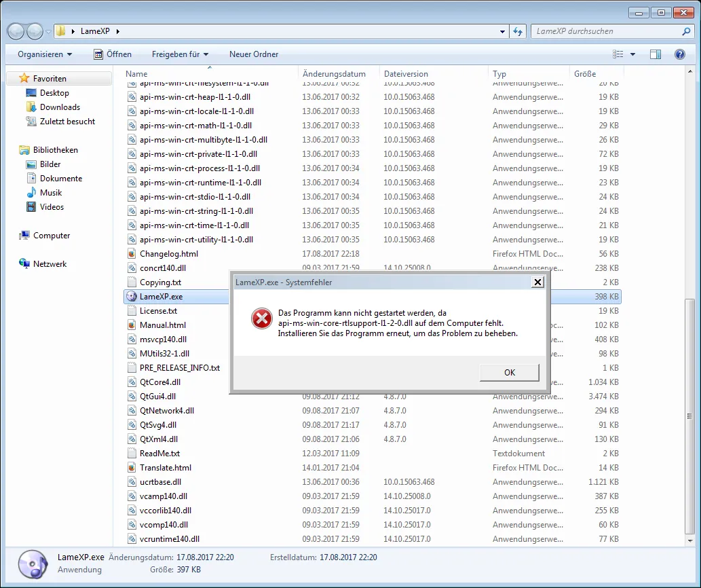Select the ucrtbase.dll file icon

132,481
